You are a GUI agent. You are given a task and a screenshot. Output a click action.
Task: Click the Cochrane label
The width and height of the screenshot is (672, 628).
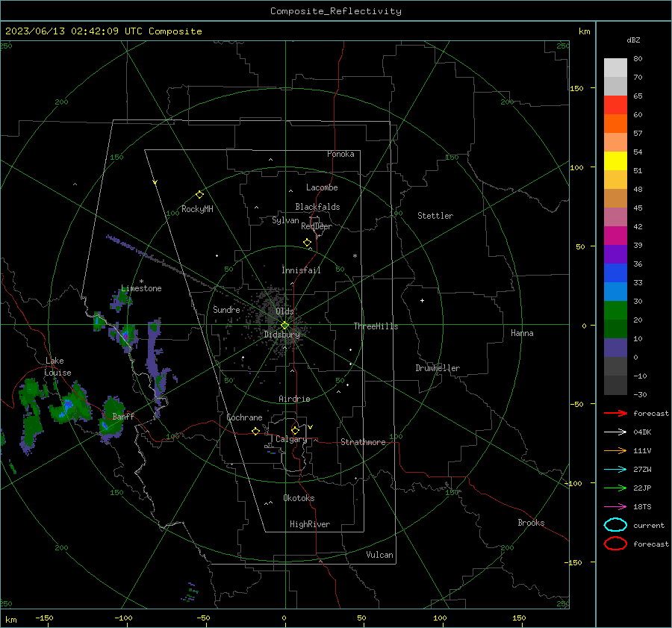244,417
